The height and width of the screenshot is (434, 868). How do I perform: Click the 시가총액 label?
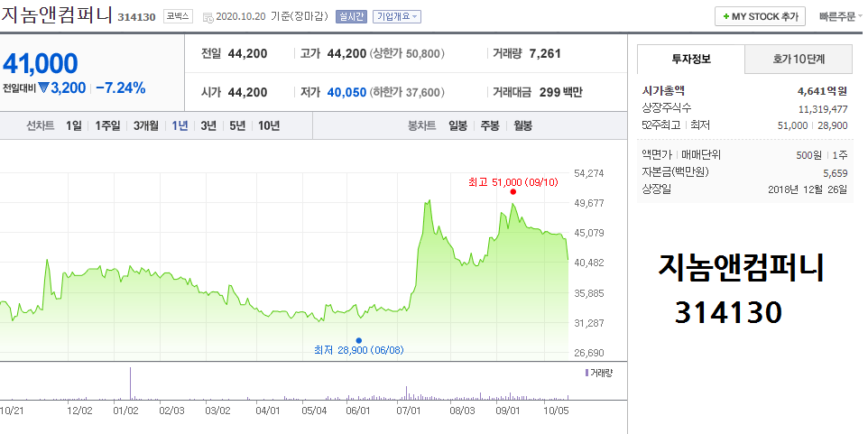coord(663,91)
